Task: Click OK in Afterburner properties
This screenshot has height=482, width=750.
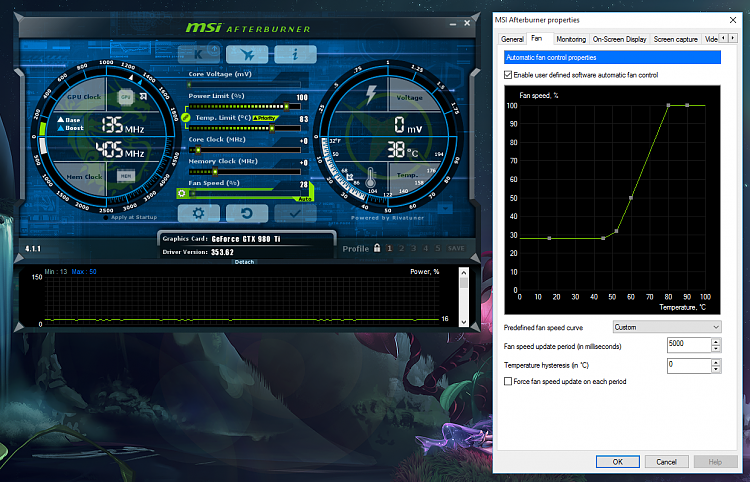Action: (618, 462)
